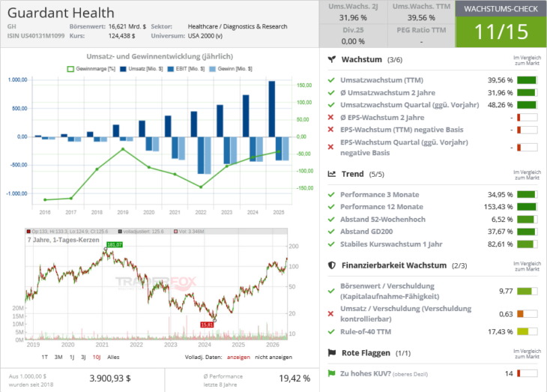Click the Umsatzwachstum (TTM) comparison bar
This screenshot has width=547, height=392.
point(527,80)
